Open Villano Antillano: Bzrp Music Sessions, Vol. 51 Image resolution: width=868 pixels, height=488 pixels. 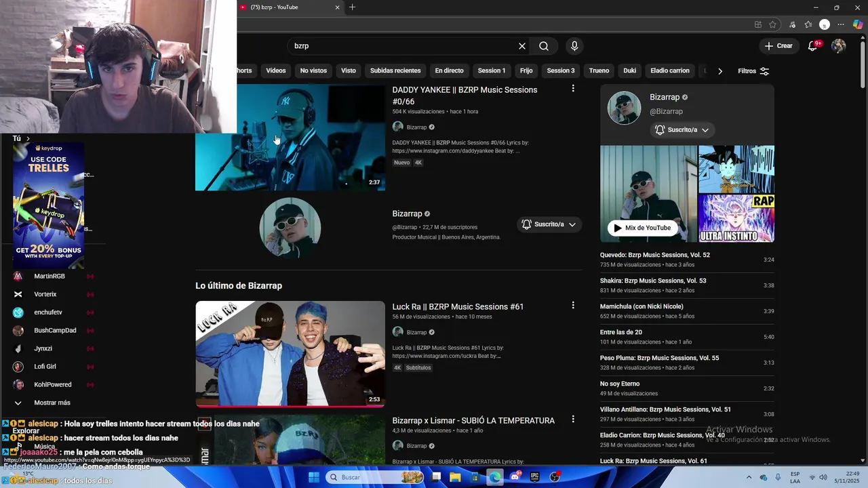pyautogui.click(x=665, y=409)
